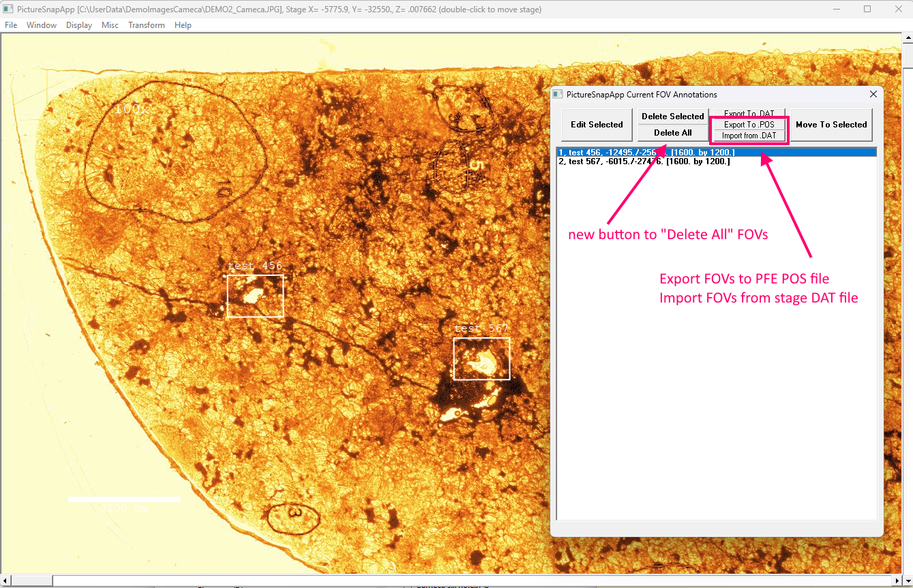Image resolution: width=913 pixels, height=588 pixels.
Task: Click the PictureSnapApp icon in main title bar
Action: point(8,10)
